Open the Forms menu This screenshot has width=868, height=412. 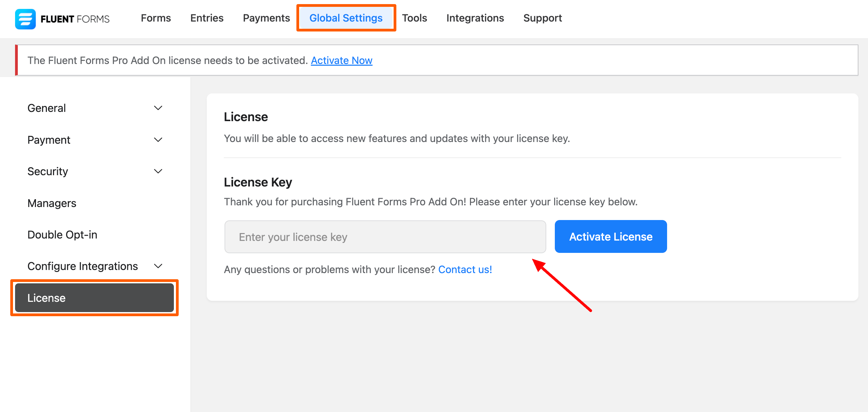point(156,18)
